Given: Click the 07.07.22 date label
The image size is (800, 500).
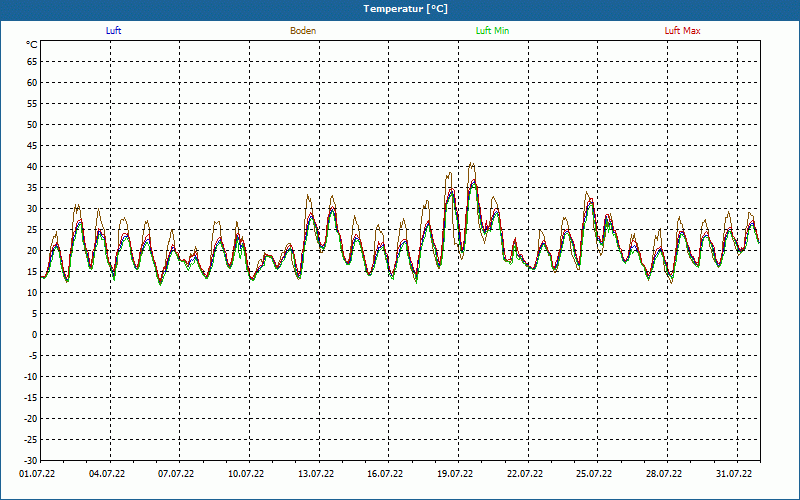Looking at the screenshot, I should [x=176, y=474].
